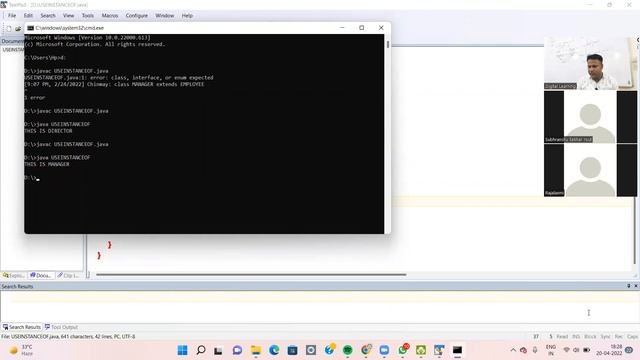This screenshot has width=640, height=360.
Task: Open the ENG IN language switcher
Action: [x=551, y=350]
